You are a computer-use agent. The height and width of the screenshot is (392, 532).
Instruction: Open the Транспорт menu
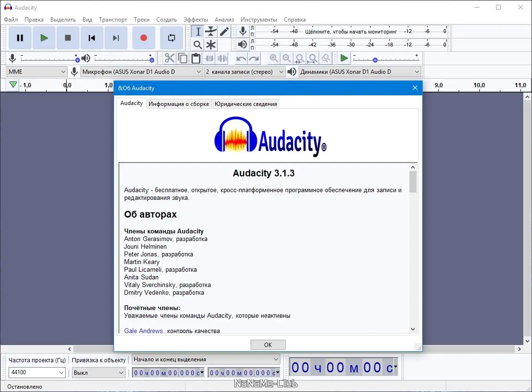(113, 20)
